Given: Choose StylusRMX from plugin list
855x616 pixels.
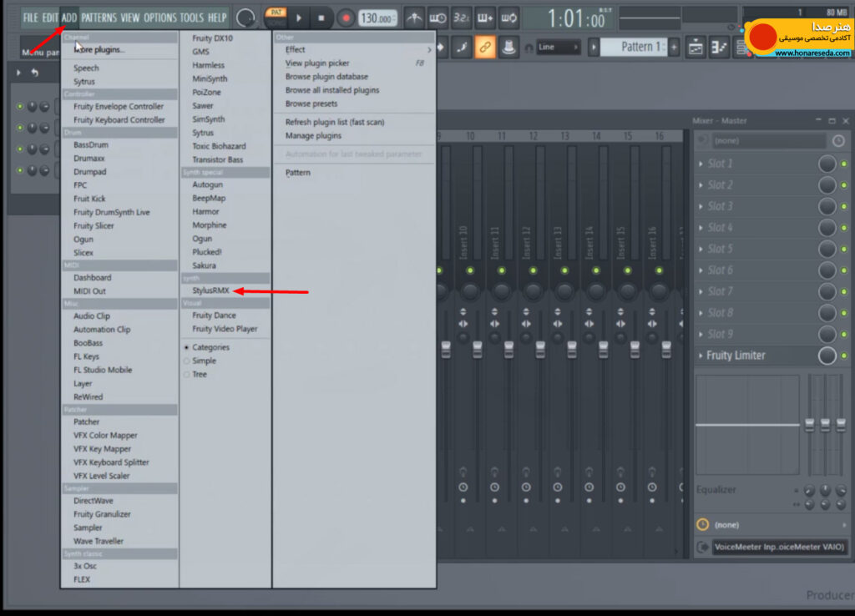Looking at the screenshot, I should (210, 290).
